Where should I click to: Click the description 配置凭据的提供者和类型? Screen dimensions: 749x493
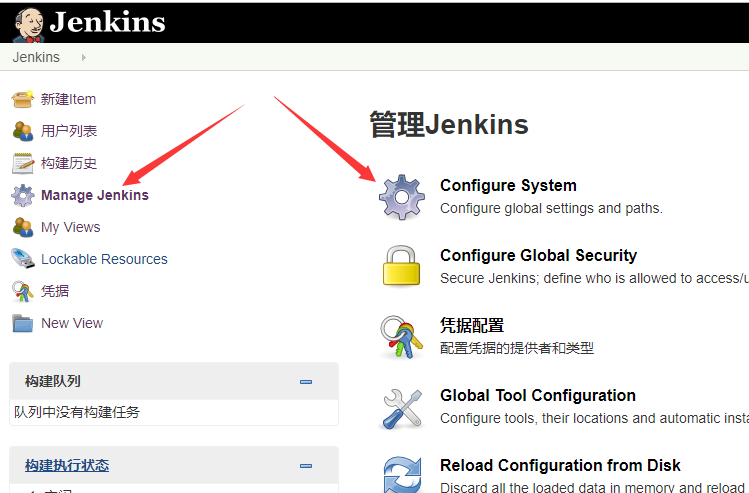(517, 348)
